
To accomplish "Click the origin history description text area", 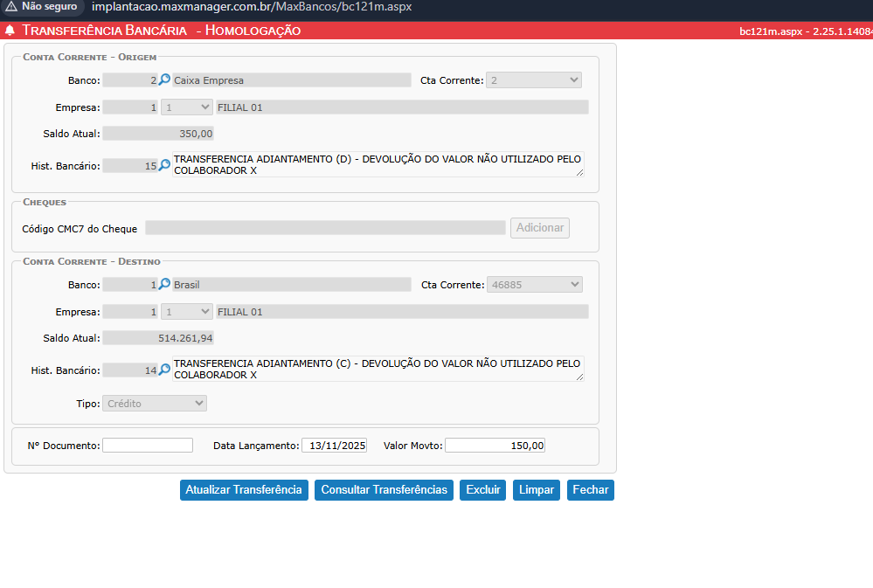I will point(378,165).
